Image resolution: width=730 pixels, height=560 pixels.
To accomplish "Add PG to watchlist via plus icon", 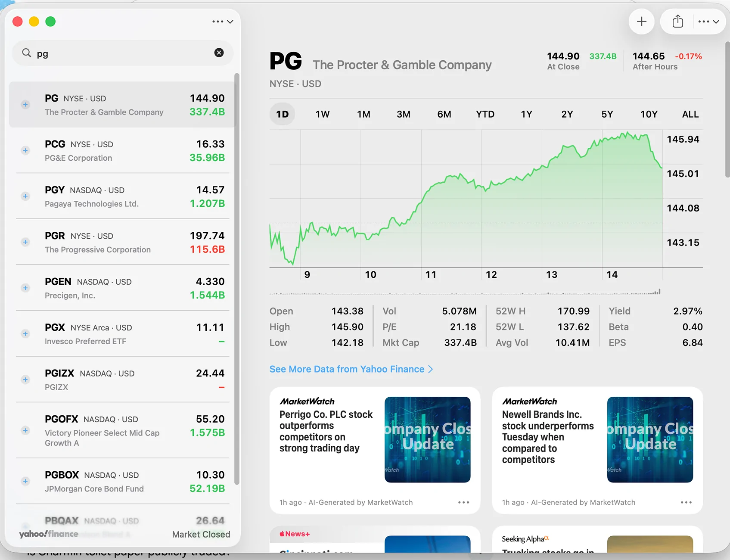I will tap(25, 105).
